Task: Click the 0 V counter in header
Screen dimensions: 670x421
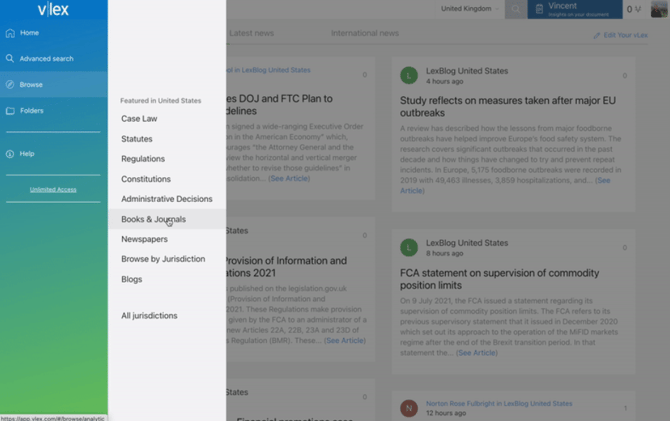Action: pos(634,9)
